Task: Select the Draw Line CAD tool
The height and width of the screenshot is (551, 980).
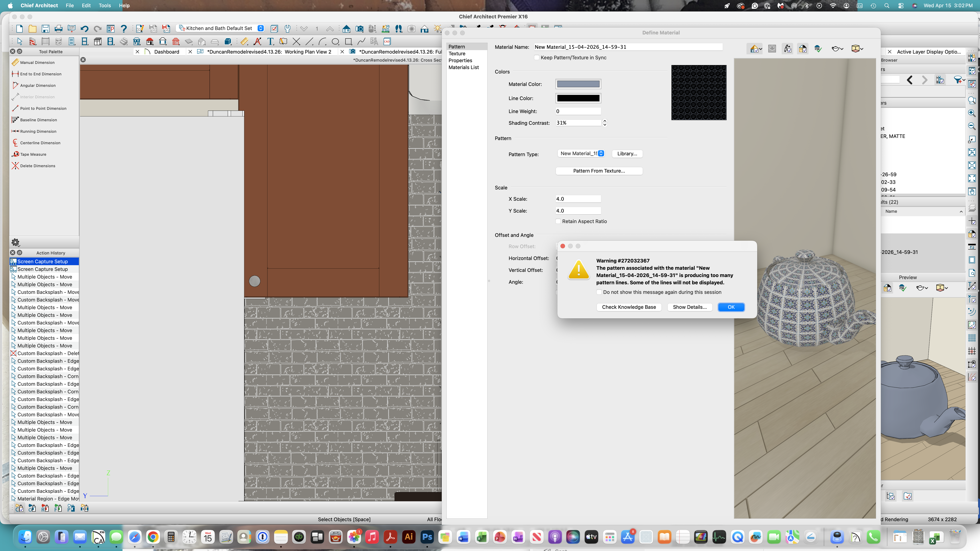Action: tap(309, 42)
